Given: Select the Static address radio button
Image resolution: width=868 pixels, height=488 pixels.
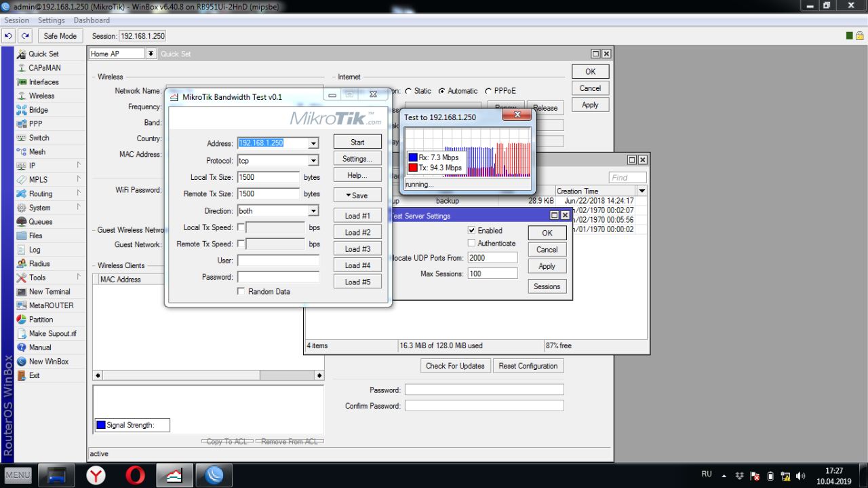Looking at the screenshot, I should [408, 91].
